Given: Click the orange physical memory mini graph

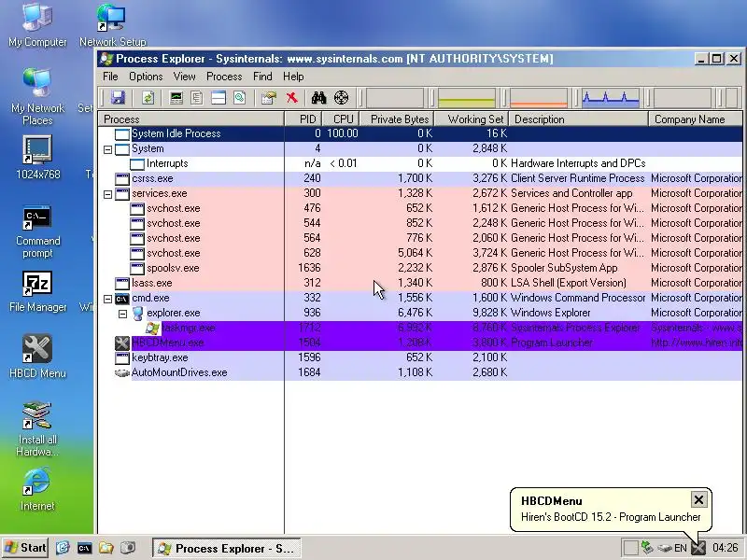Looking at the screenshot, I should click(x=539, y=98).
